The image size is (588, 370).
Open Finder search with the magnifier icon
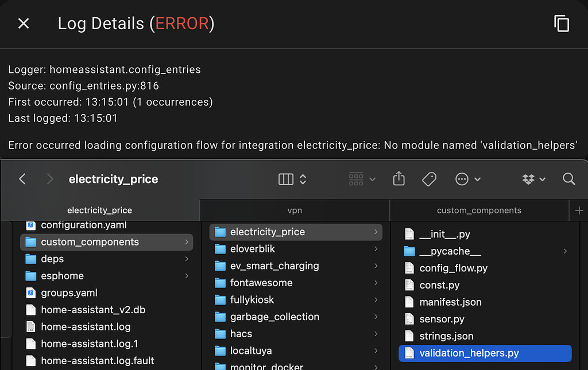tap(568, 179)
